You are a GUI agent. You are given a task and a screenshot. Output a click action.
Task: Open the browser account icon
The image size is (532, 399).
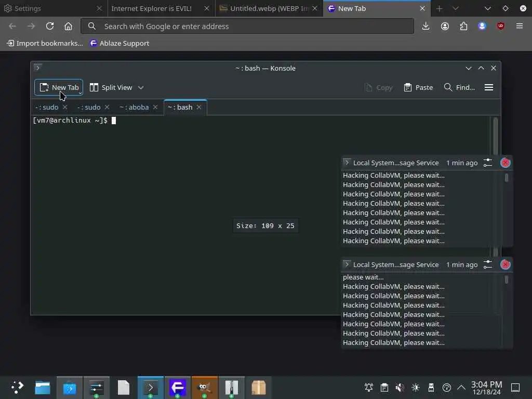click(x=445, y=26)
